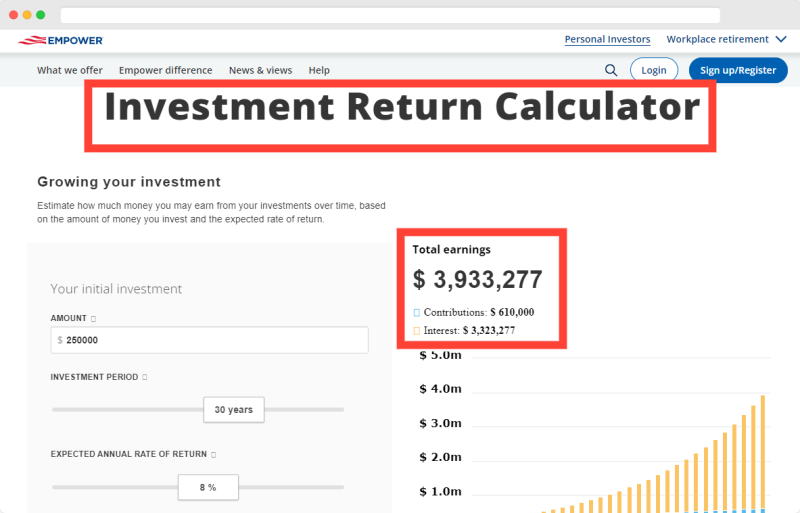Viewport: 800px width, 513px height.
Task: Open the Personal Investors link
Action: point(607,39)
